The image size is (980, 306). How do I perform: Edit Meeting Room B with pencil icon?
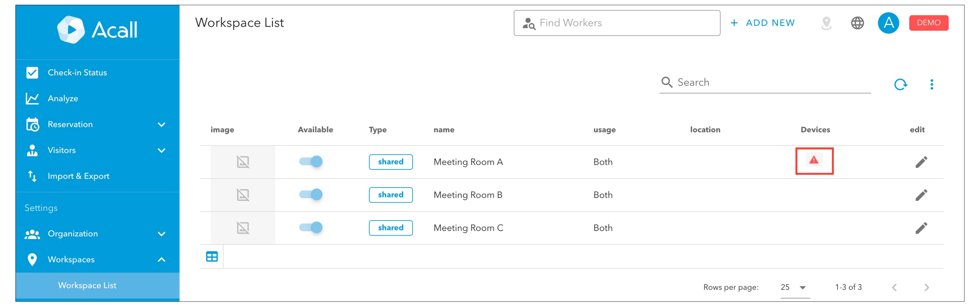click(921, 195)
